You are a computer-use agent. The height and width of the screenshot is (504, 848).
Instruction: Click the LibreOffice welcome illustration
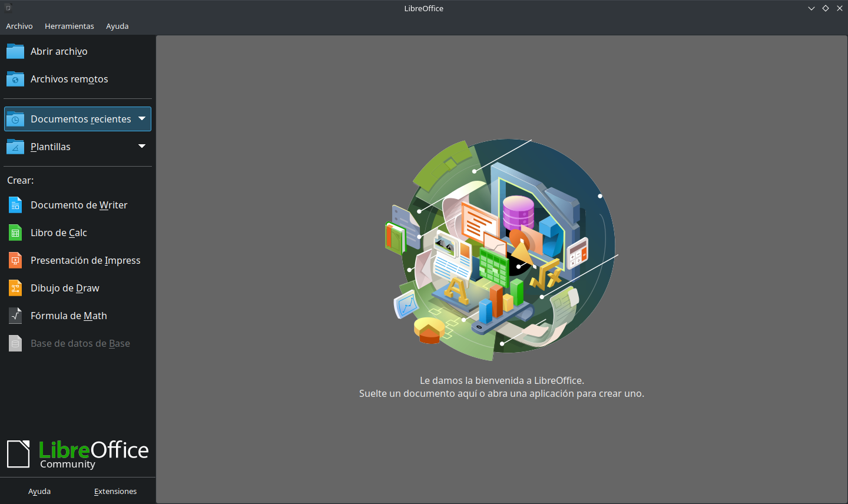501,250
